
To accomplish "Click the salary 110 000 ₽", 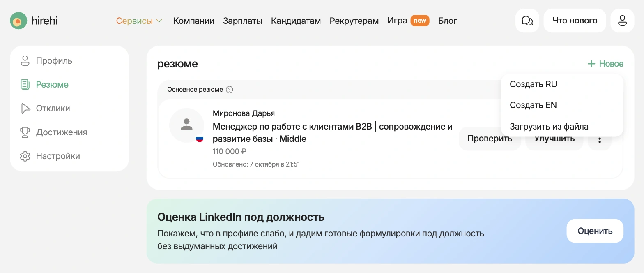I will tap(229, 152).
